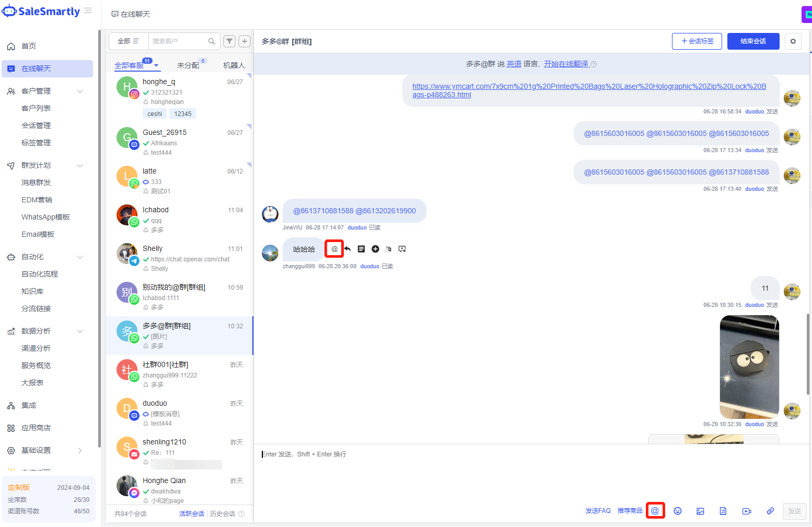
Task: Open the emoji picker in the input toolbar
Action: pyautogui.click(x=678, y=511)
